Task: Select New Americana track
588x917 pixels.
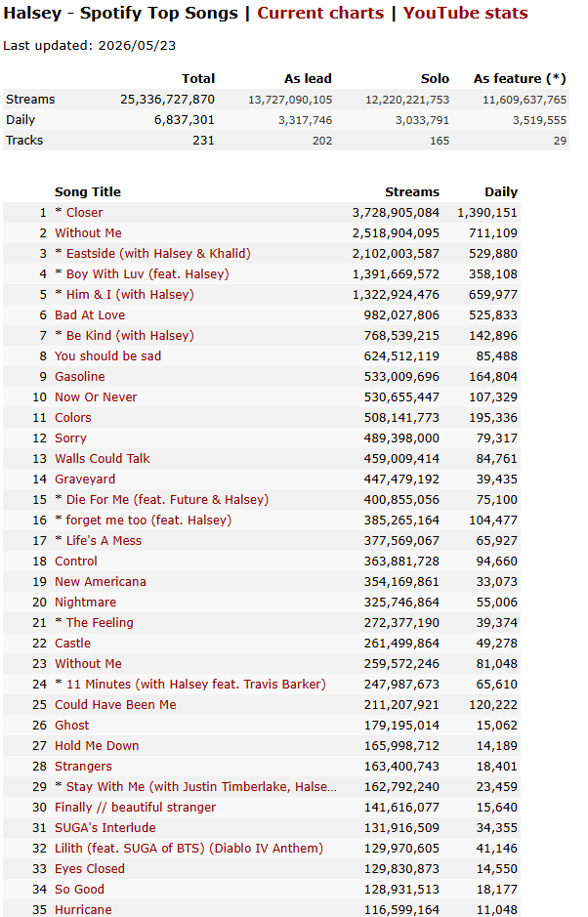Action: click(101, 581)
